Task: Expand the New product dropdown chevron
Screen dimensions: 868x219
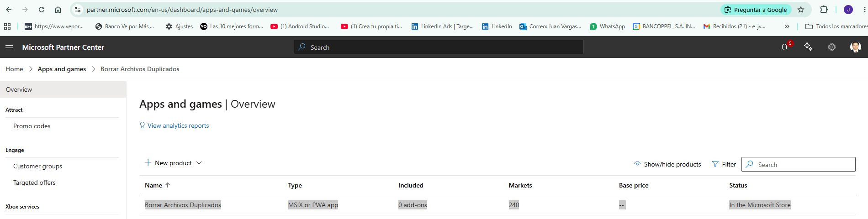Action: [199, 163]
